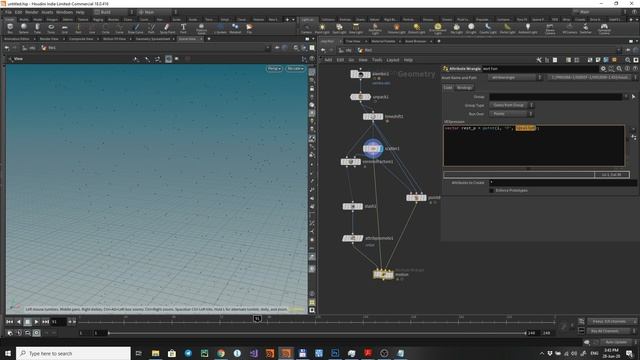Open File Explorer from the taskbar

click(156, 353)
